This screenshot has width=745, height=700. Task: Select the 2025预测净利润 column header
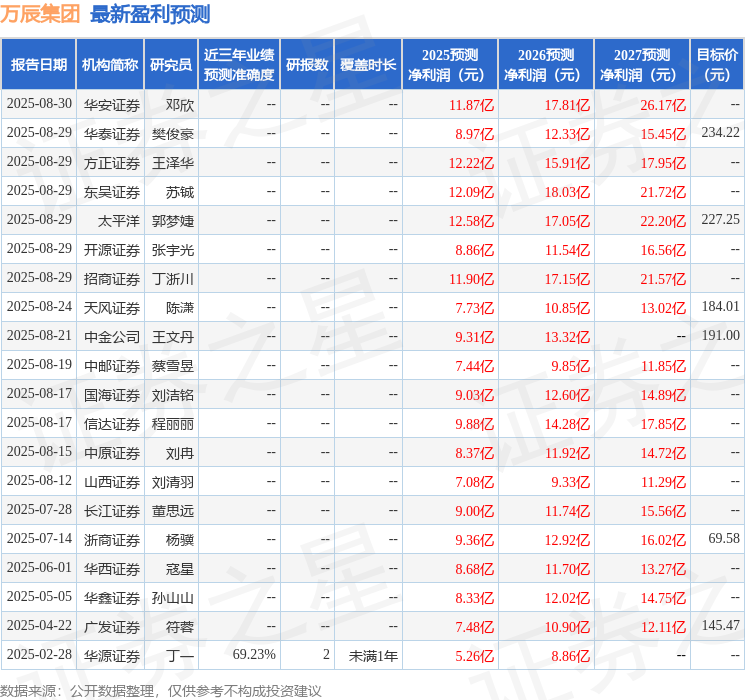(x=450, y=65)
